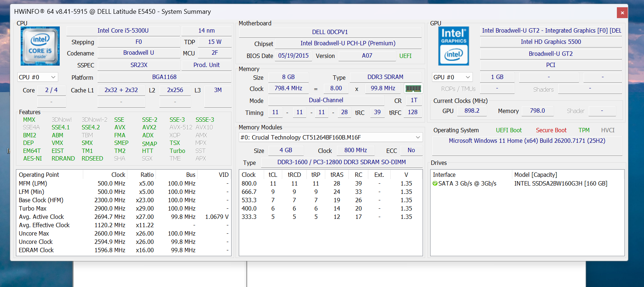Click the TDP value 15 W
Screen dimensions: 644x287
click(215, 42)
